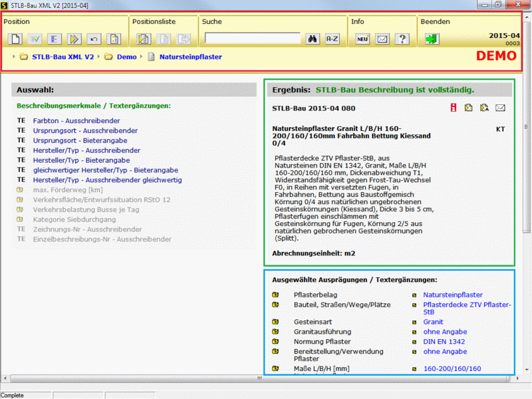Click ohne Angabe link in Granitausführung row
This screenshot has width=532, height=399.
click(x=445, y=331)
